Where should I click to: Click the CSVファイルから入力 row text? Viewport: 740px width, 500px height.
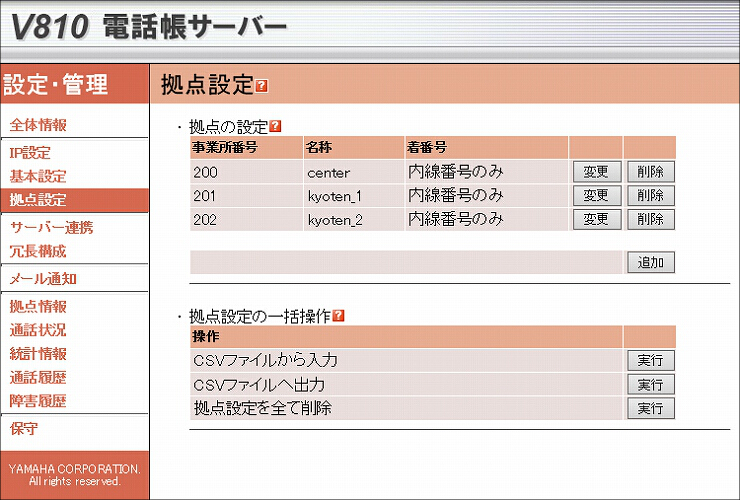click(265, 361)
